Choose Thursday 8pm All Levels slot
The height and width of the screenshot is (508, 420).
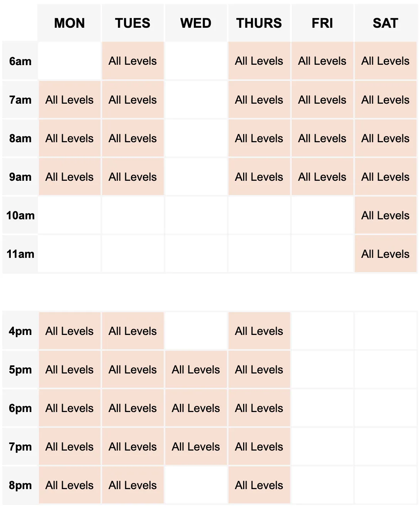point(259,485)
